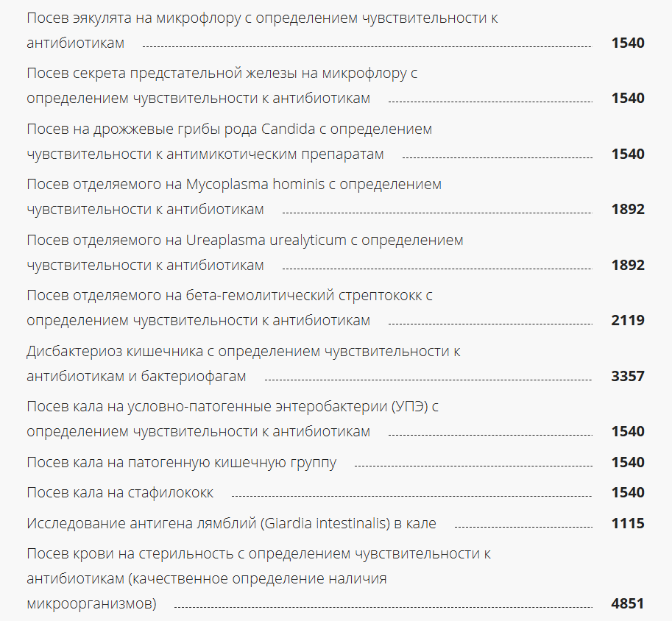This screenshot has height=621, width=672.
Task: Open 'Посев кала на патогенную кишечную группу'
Action: click(x=182, y=462)
